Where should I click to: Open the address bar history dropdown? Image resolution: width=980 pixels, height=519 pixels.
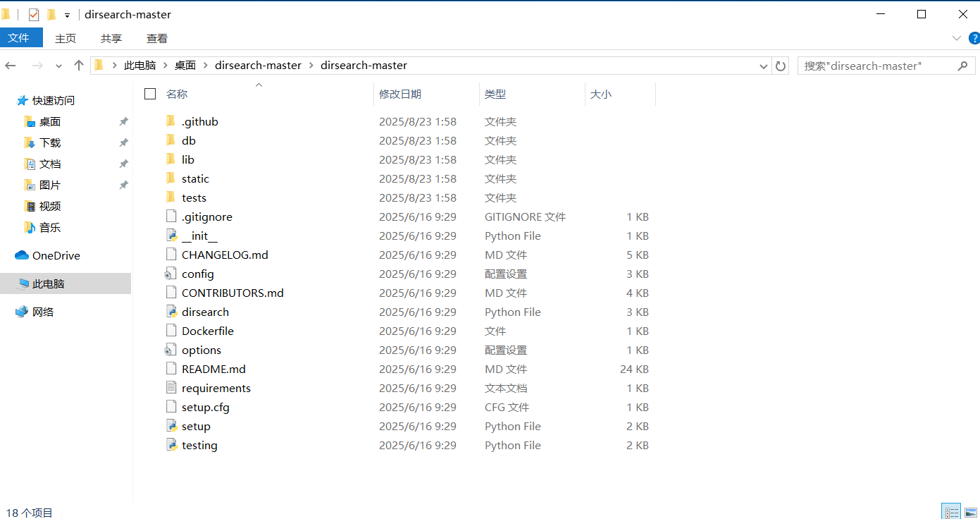pyautogui.click(x=763, y=65)
